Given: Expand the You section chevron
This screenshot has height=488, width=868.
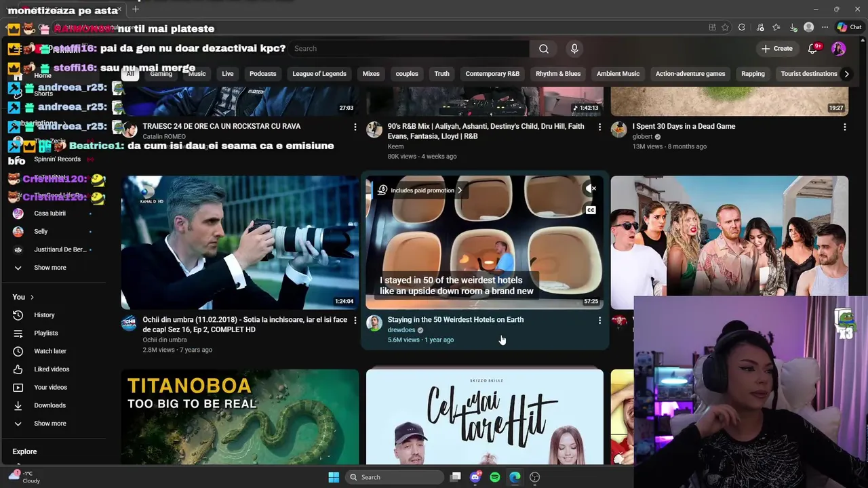Looking at the screenshot, I should 32,298.
